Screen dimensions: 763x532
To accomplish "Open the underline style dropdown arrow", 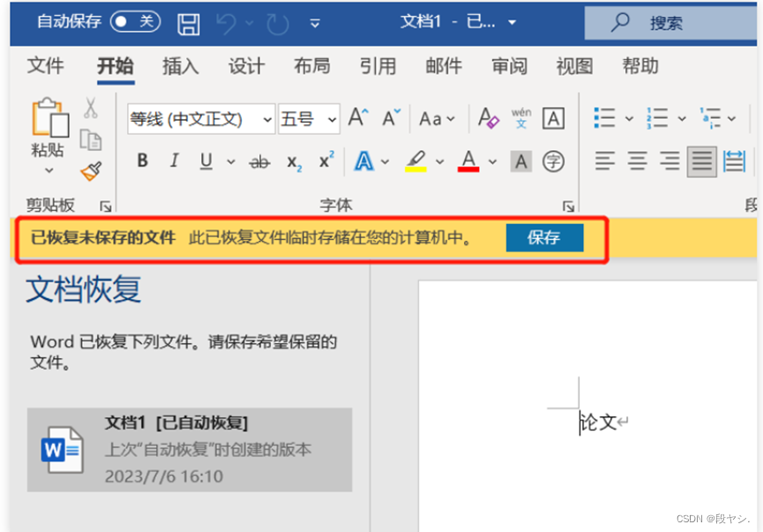I will point(231,161).
